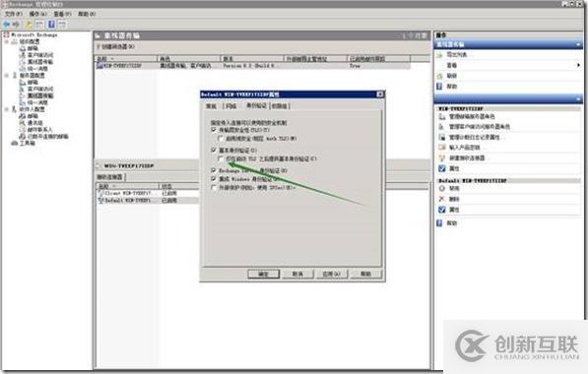
Task: Click the 新建接收连接器 action
Action: click(x=467, y=157)
